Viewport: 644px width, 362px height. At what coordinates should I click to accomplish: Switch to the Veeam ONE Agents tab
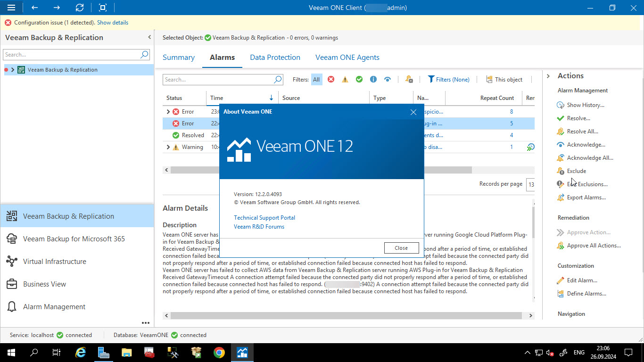[x=347, y=58]
